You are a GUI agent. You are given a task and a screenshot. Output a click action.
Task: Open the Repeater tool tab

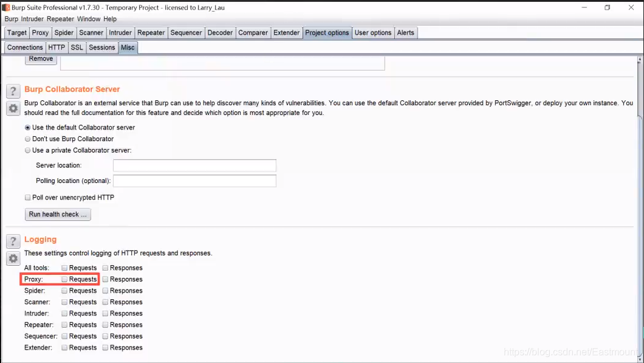pos(151,33)
